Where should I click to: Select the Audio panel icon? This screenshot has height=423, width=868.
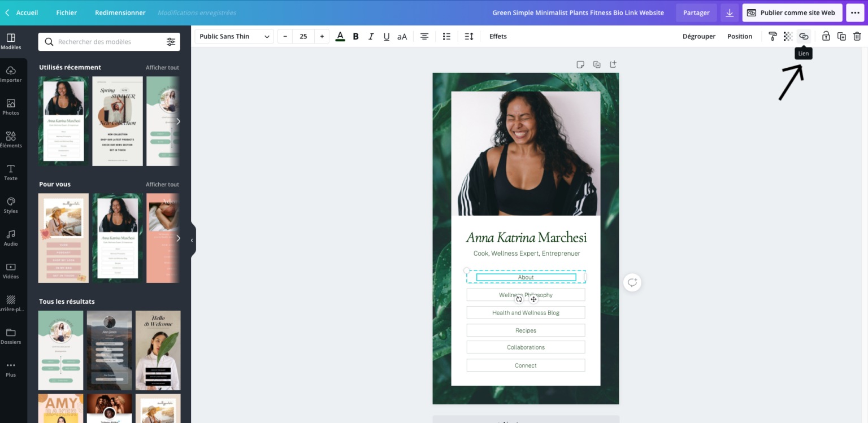pos(11,237)
